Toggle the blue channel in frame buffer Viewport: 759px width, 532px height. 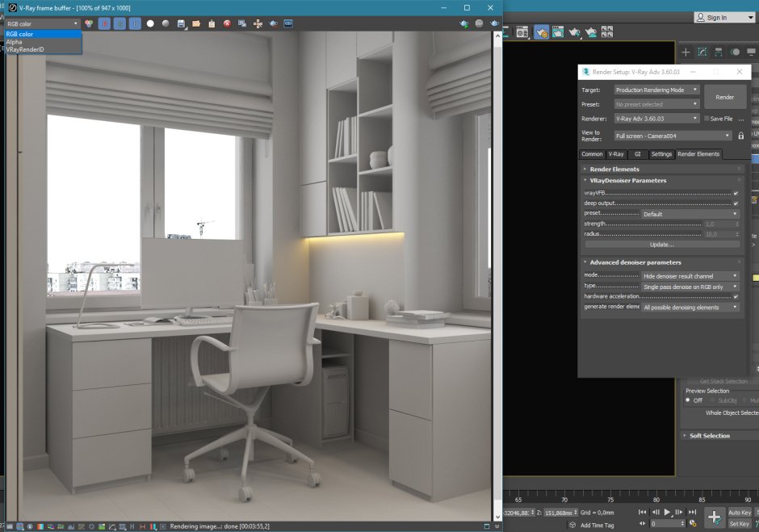[x=133, y=23]
